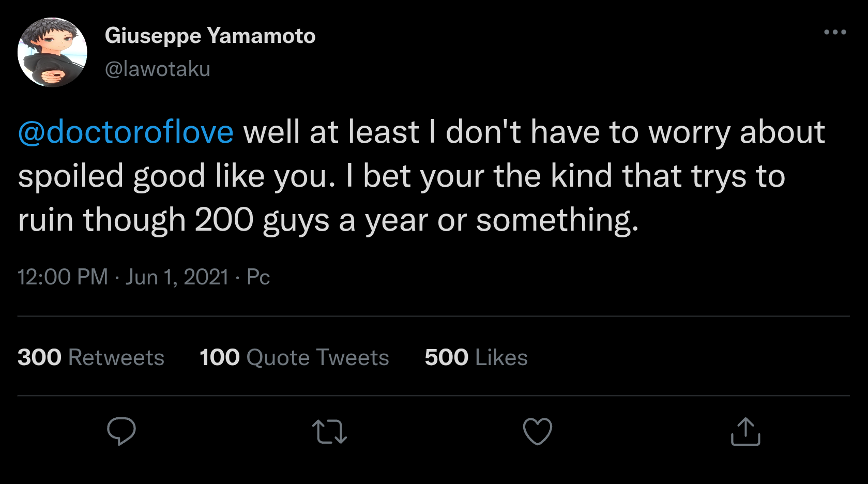The height and width of the screenshot is (484, 868).
Task: Go to the @lawotaku handle
Action: coord(158,69)
